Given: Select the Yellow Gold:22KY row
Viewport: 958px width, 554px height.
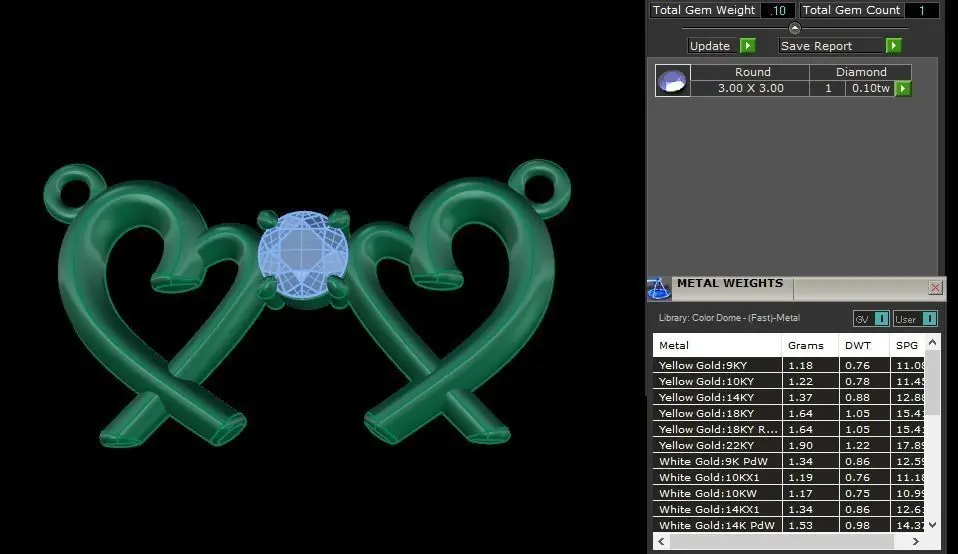Looking at the screenshot, I should 788,445.
